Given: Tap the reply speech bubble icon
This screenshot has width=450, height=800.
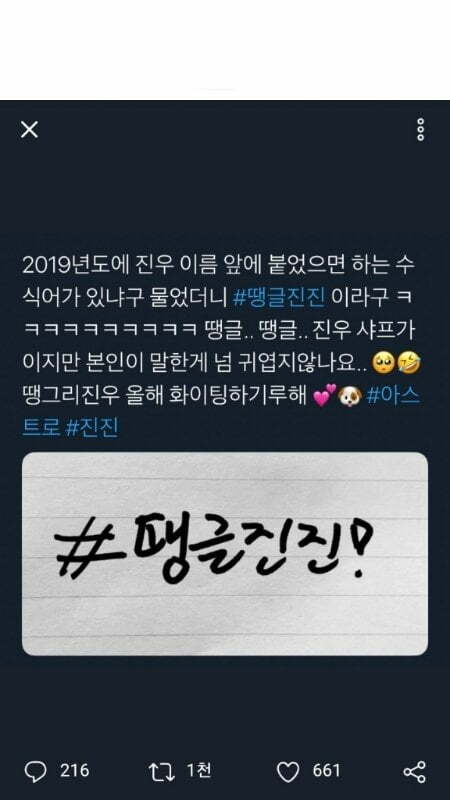Looking at the screenshot, I should pyautogui.click(x=35, y=771).
